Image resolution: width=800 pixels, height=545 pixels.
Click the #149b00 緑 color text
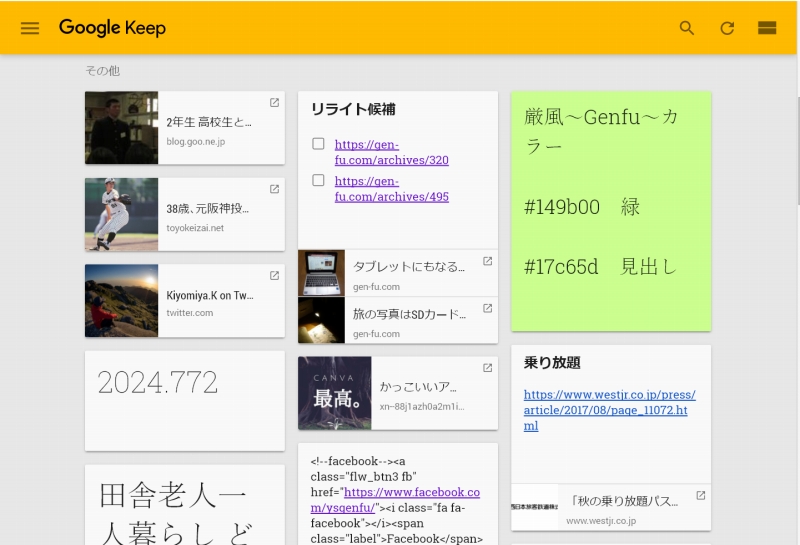(x=582, y=207)
